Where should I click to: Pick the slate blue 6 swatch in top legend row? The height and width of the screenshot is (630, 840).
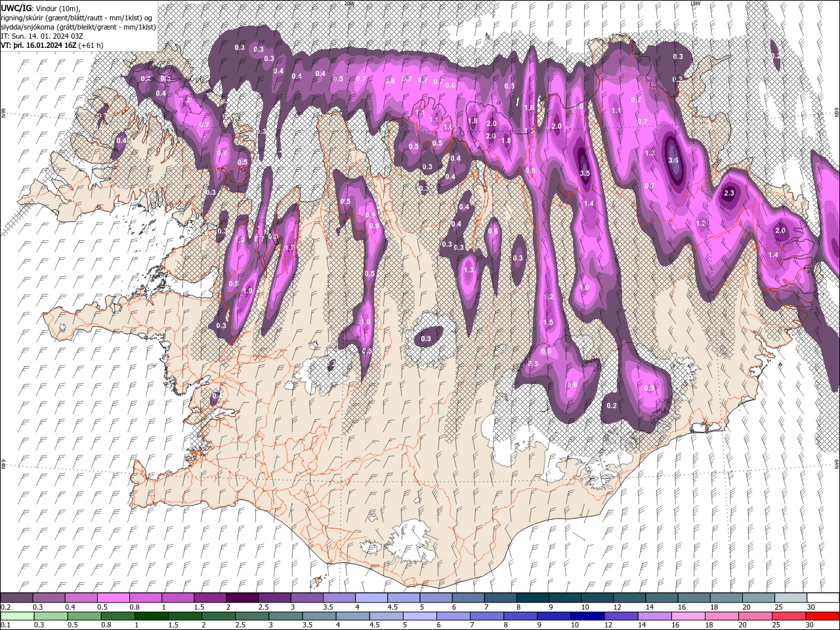(469, 598)
